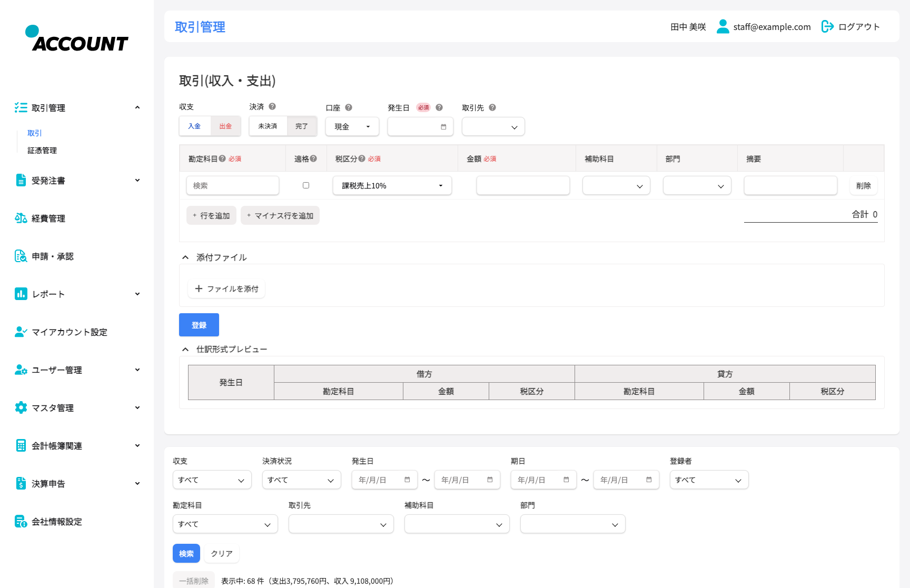Open calendar picker in 発生日 required field
This screenshot has width=910, height=588.
point(443,127)
